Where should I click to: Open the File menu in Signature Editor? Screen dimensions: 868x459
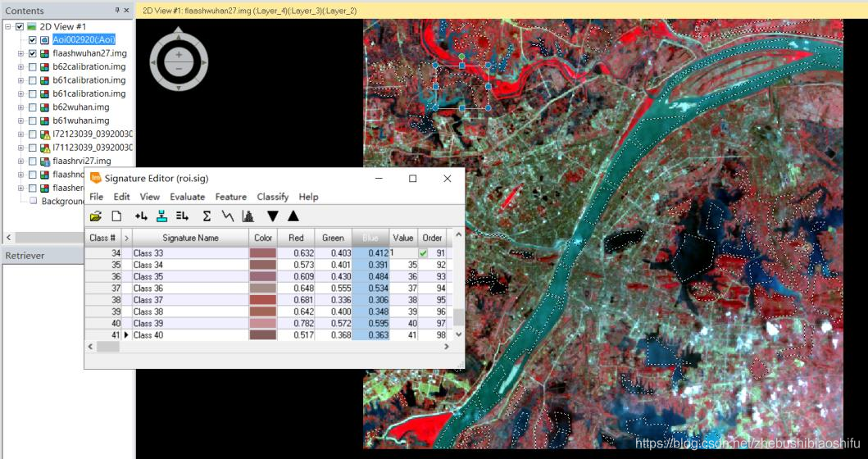pyautogui.click(x=97, y=197)
